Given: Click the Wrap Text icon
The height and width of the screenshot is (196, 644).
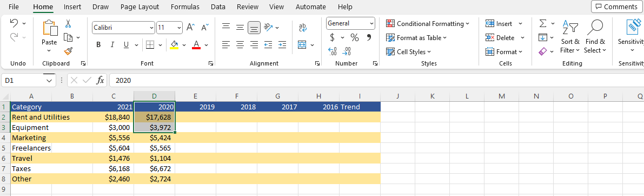Looking at the screenshot, I should point(303,28).
